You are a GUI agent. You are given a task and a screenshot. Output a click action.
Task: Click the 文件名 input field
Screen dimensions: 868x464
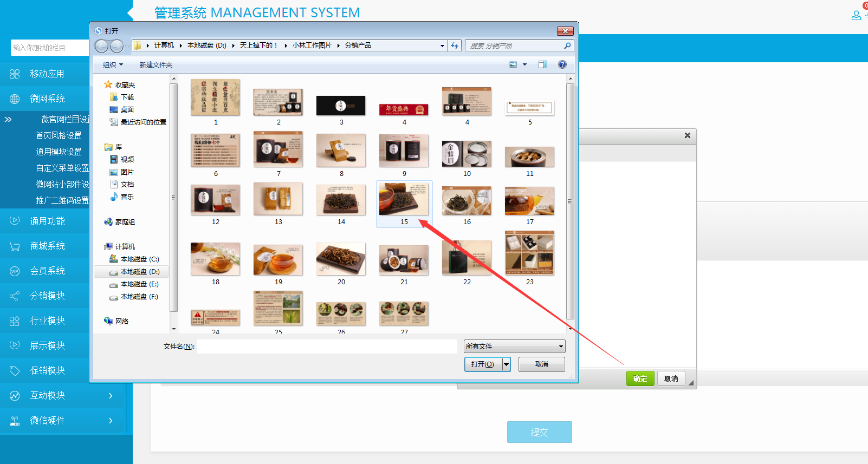(x=327, y=347)
